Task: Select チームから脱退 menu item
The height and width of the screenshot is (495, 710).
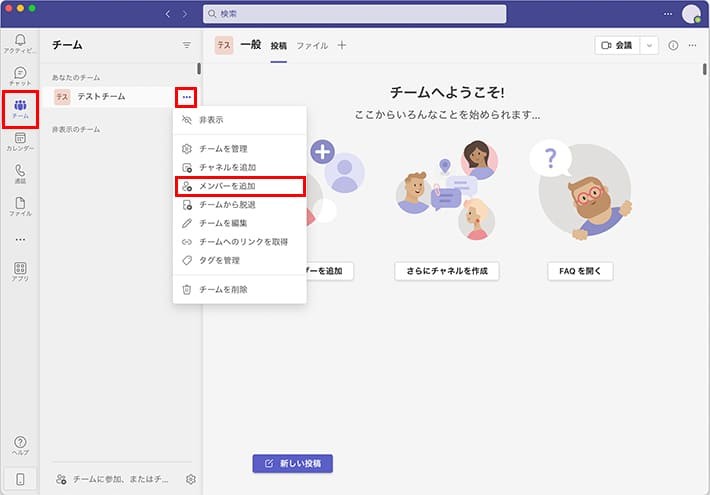Action: pos(240,205)
